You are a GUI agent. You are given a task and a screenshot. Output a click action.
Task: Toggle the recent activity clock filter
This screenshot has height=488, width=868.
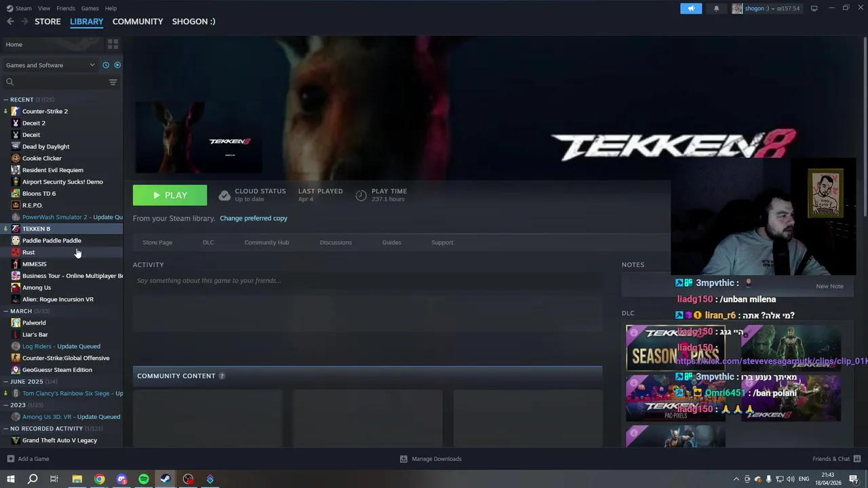pos(106,65)
